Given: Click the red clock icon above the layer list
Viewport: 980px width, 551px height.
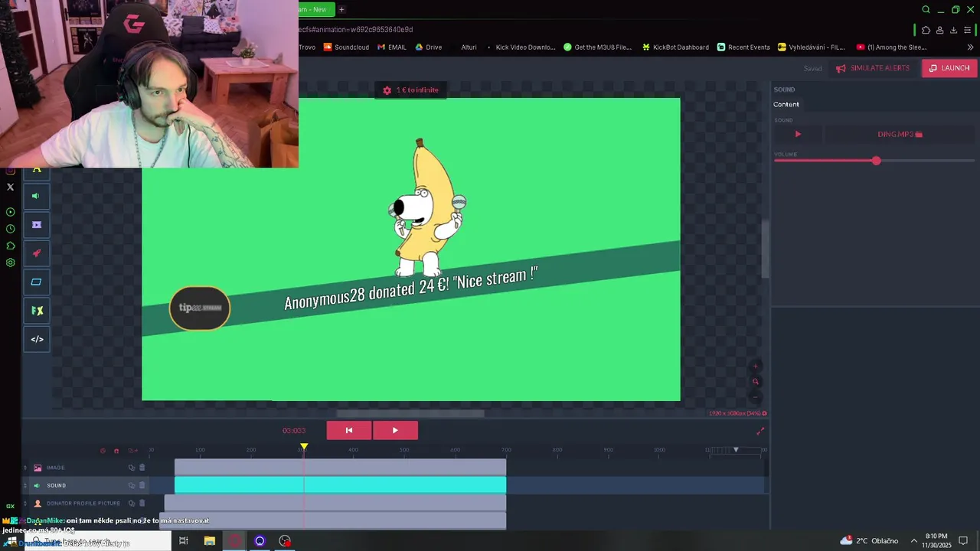Looking at the screenshot, I should (103, 451).
